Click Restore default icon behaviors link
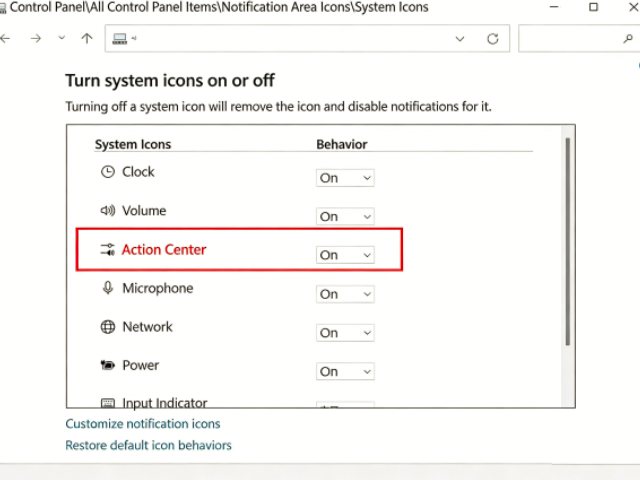The height and width of the screenshot is (480, 640). point(148,445)
